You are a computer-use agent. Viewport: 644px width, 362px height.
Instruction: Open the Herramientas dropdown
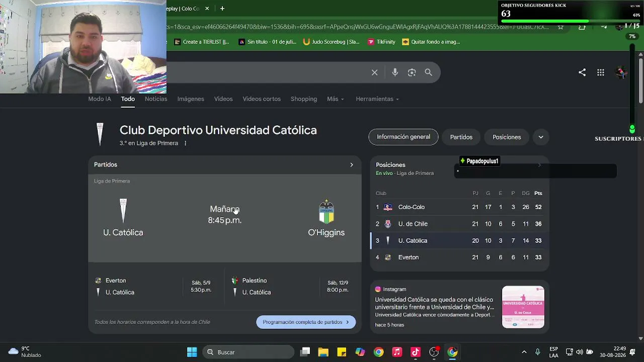[377, 99]
